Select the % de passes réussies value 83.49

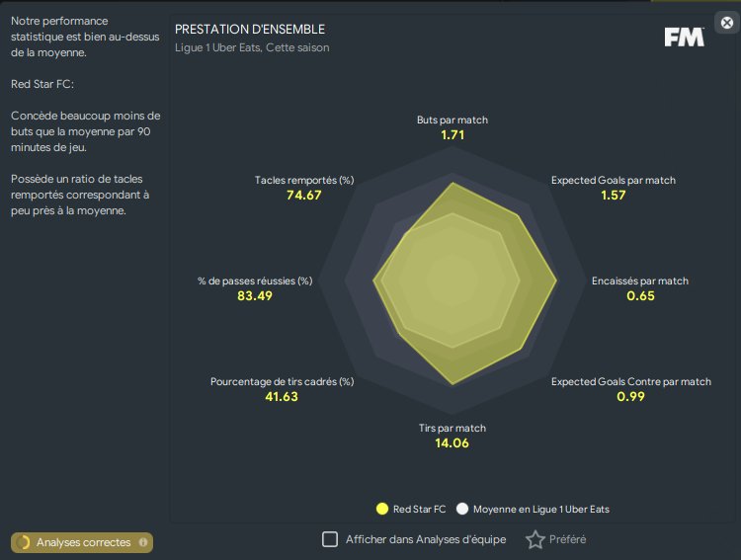(x=255, y=296)
